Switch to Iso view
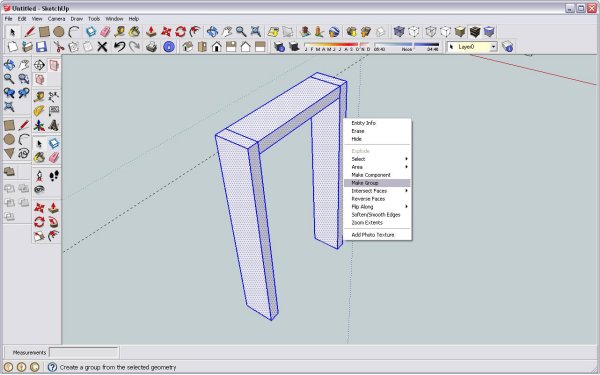600x375 pixels. tap(188, 47)
